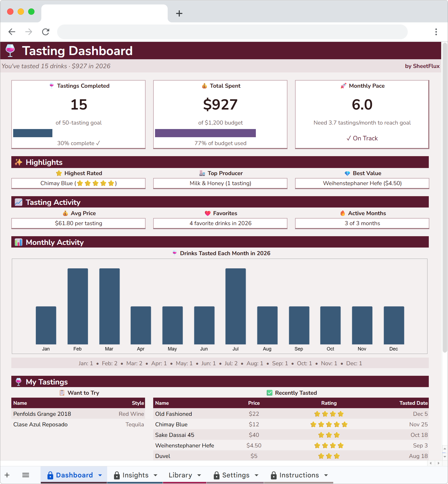The height and width of the screenshot is (484, 448).
Task: Open the Instructions tab dropdown arrow
Action: pyautogui.click(x=327, y=475)
